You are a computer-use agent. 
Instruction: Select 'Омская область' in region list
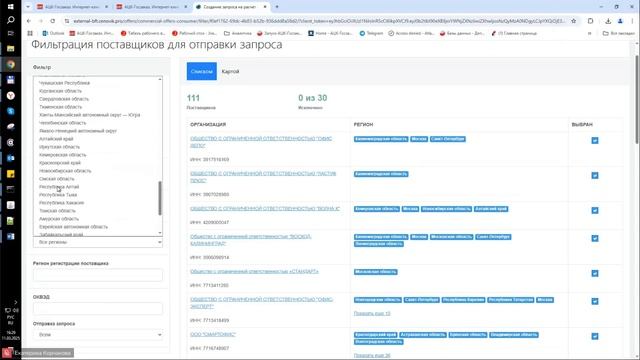pos(56,179)
